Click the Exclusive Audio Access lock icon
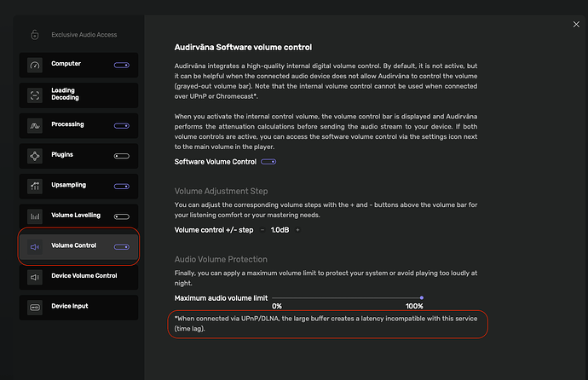588x380 pixels. coord(34,35)
